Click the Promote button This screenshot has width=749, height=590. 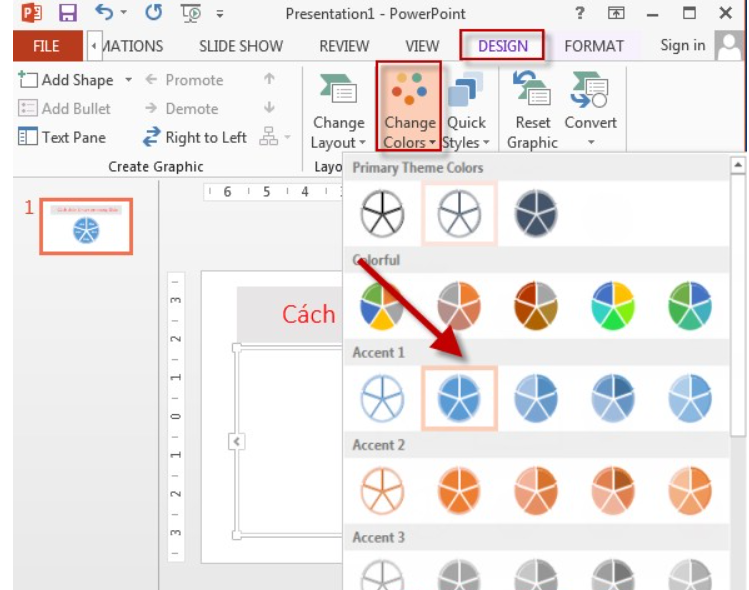click(x=184, y=80)
